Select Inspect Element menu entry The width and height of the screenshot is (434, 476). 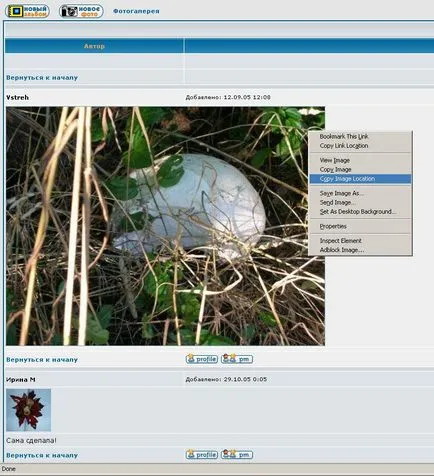coord(360,241)
